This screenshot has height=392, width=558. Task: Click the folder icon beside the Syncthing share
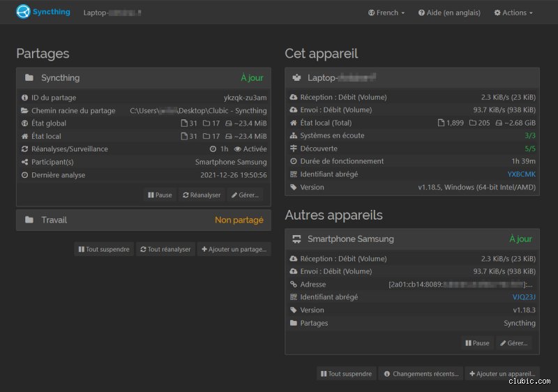tap(29, 77)
